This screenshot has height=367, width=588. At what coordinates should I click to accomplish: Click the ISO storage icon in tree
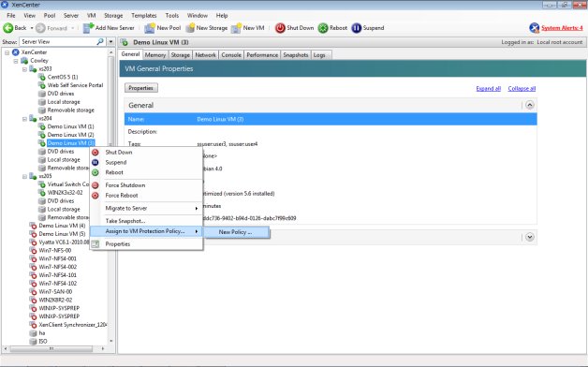pyautogui.click(x=33, y=341)
